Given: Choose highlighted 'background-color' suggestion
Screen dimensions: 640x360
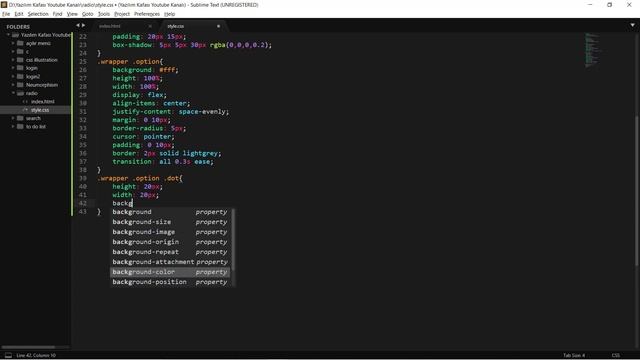Looking at the screenshot, I should [170, 272].
